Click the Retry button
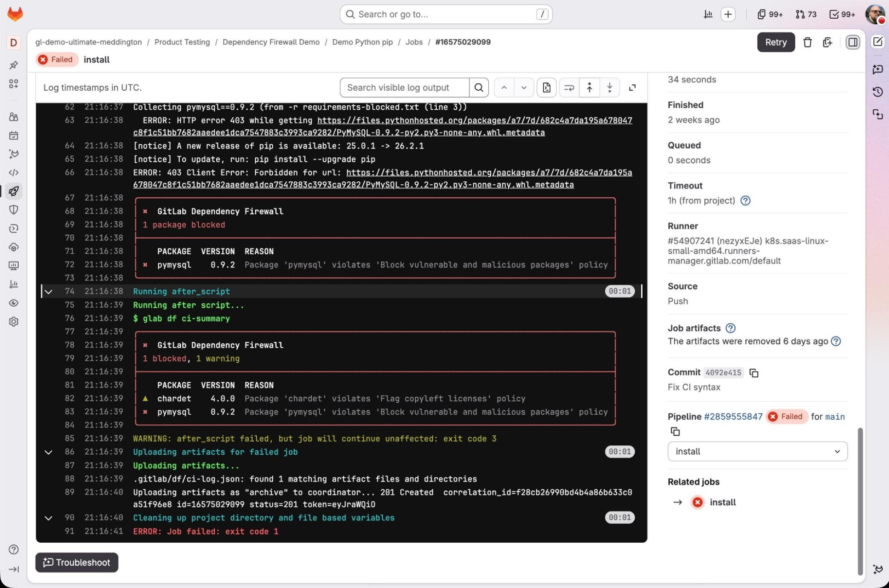 point(776,42)
